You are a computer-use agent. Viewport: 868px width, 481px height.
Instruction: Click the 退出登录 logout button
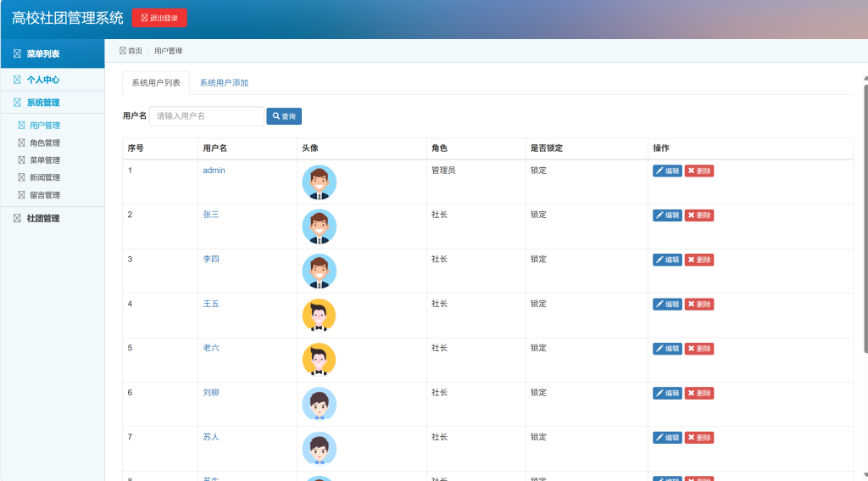tap(159, 18)
